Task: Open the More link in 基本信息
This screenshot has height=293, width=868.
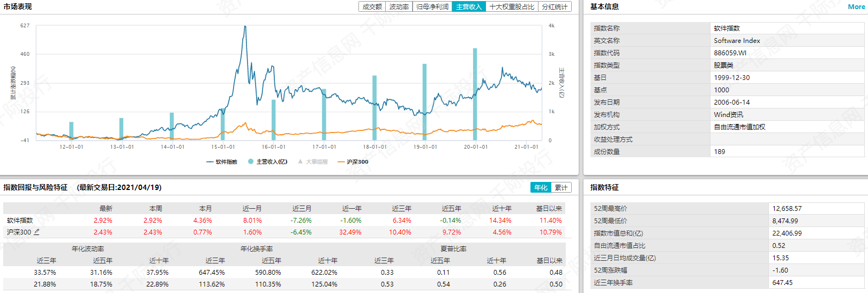Action: tap(856, 7)
